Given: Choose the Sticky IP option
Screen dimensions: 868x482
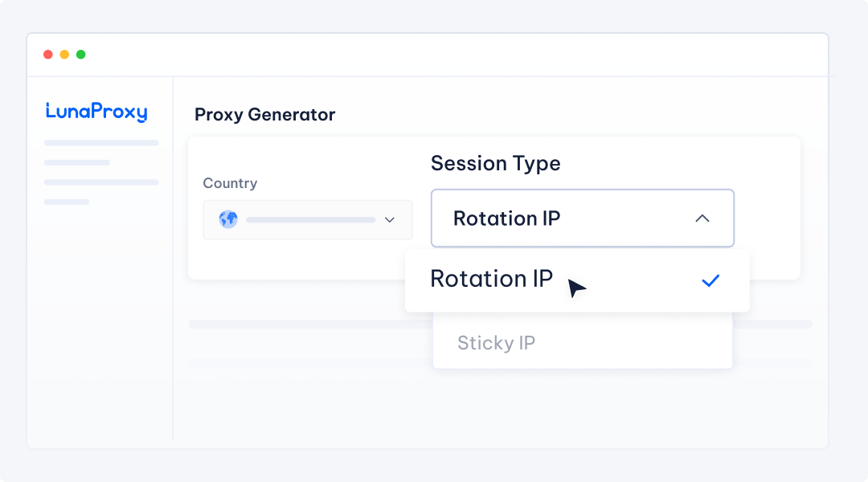Looking at the screenshot, I should [497, 343].
